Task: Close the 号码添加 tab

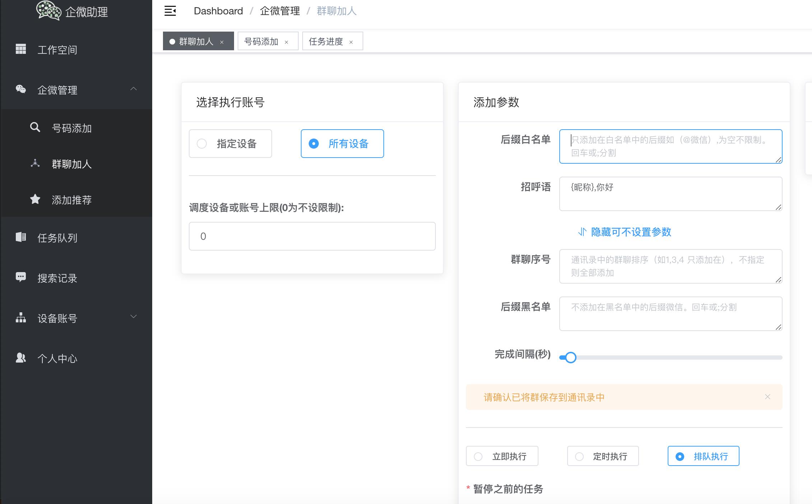Action: (x=286, y=42)
